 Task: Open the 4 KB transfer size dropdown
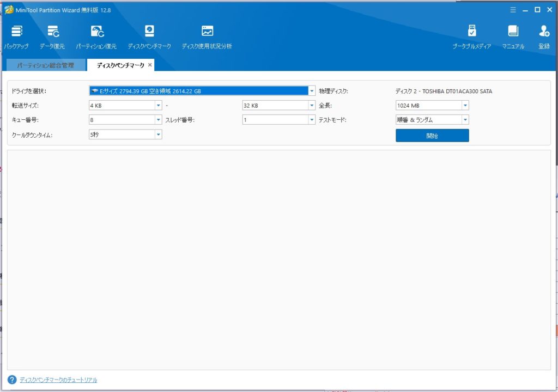(x=158, y=106)
